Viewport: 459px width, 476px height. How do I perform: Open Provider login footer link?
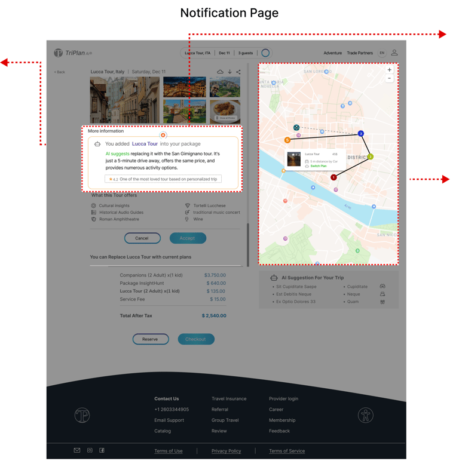283,398
